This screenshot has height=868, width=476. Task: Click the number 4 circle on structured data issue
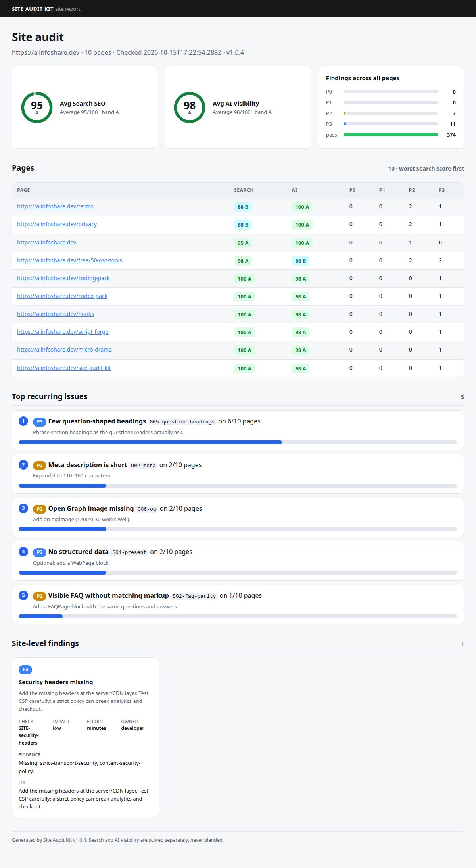(23, 552)
